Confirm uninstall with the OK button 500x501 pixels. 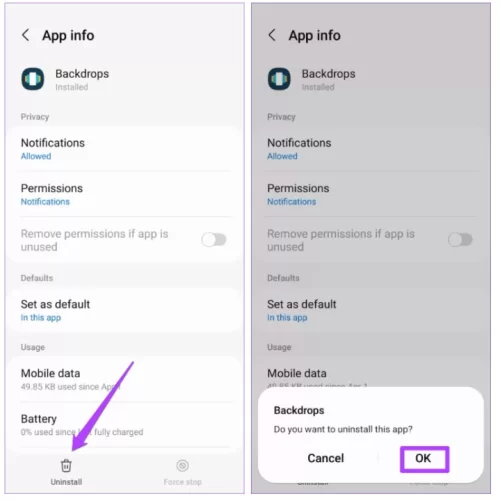424,459
